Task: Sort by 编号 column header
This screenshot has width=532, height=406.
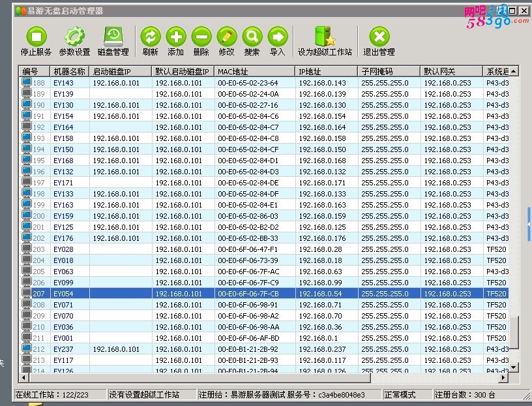Action: pos(35,71)
